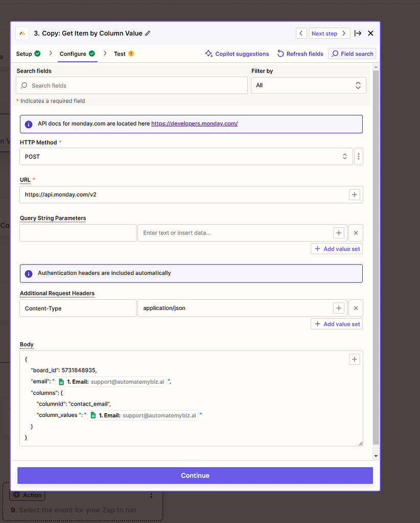Switch to the Setup tab
The image size is (420, 523).
25,54
